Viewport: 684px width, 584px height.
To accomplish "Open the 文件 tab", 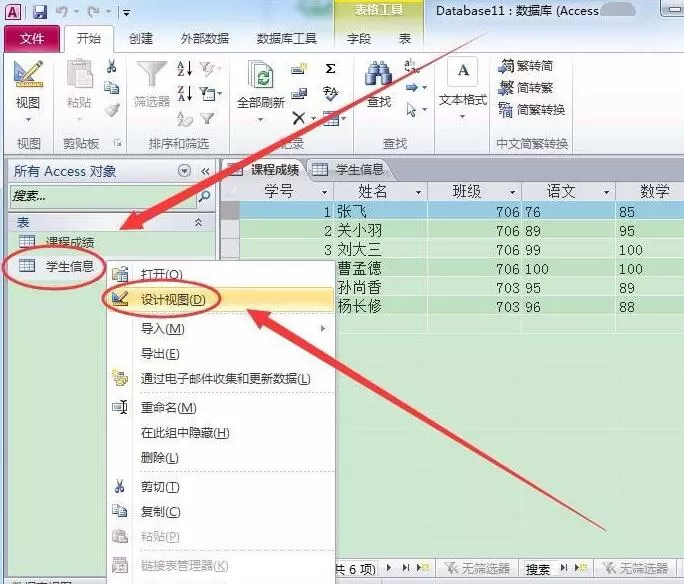I will coord(32,39).
